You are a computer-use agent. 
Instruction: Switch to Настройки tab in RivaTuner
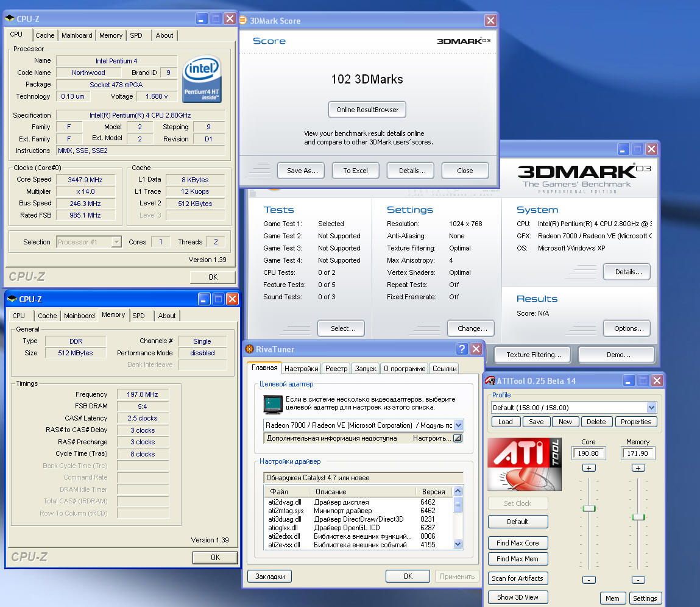pos(302,369)
